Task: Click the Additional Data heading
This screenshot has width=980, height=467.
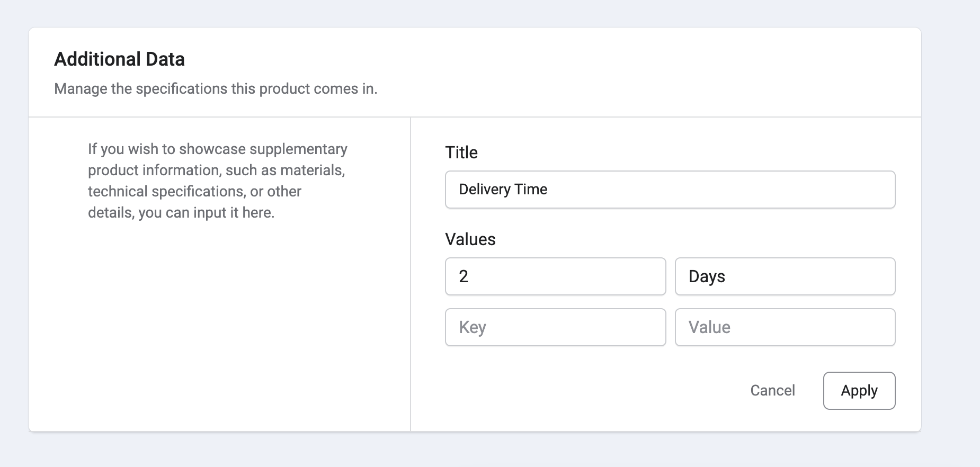Action: coord(119,59)
